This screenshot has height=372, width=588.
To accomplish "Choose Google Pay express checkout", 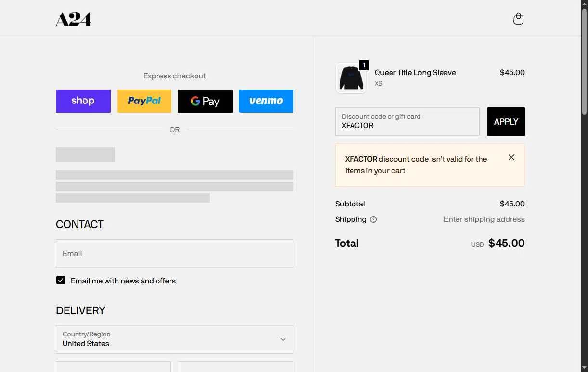I will (x=205, y=101).
